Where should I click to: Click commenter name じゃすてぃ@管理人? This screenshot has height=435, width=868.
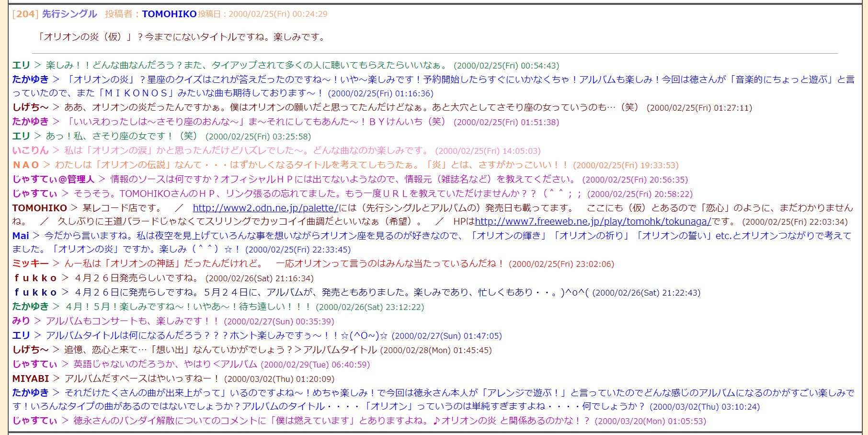point(54,179)
